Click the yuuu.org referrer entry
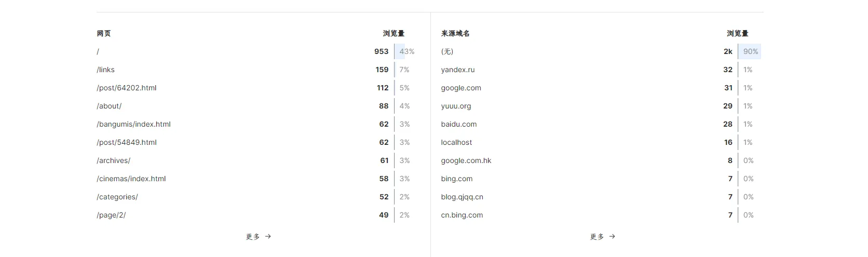Viewport: 868px width, 257px height. (x=456, y=106)
